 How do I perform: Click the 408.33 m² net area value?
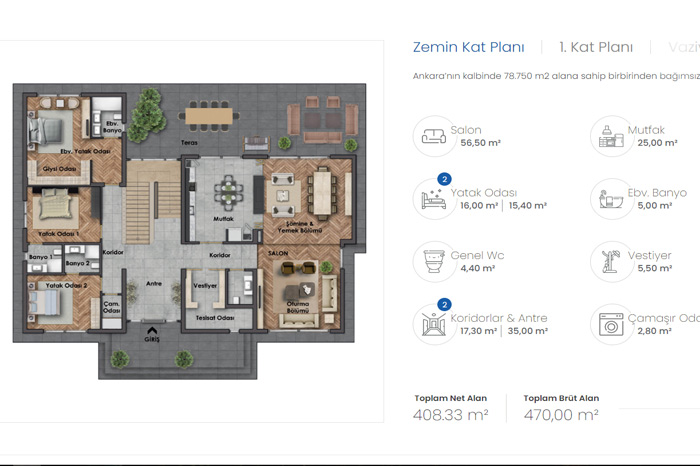[450, 415]
